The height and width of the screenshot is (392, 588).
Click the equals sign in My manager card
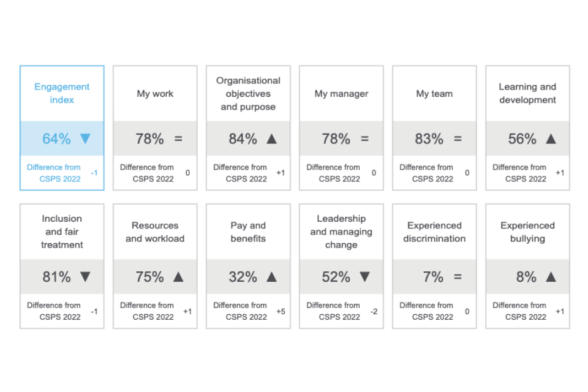[x=364, y=139]
